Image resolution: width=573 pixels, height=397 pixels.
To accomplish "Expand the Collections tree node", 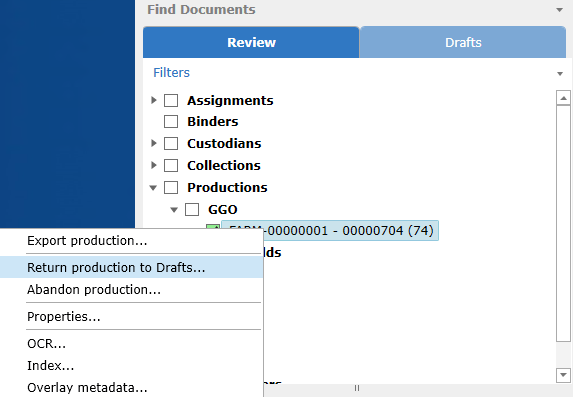I will click(x=153, y=165).
